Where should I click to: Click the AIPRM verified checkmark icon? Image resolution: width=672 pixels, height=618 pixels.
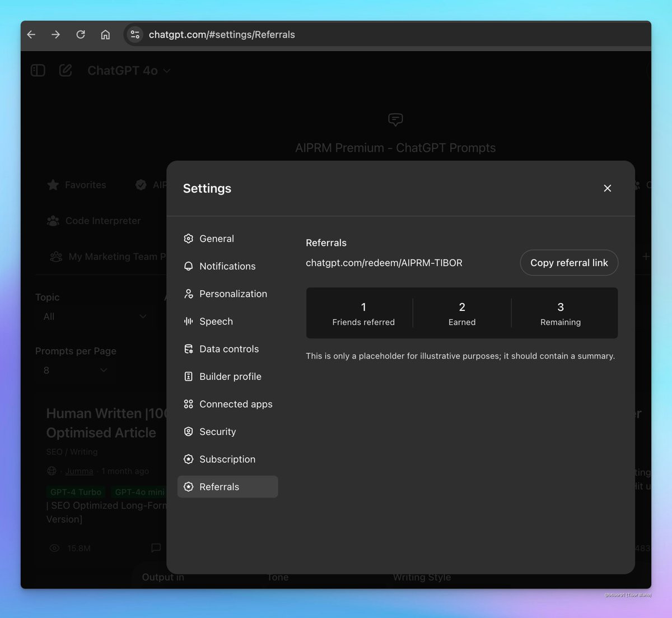point(141,185)
